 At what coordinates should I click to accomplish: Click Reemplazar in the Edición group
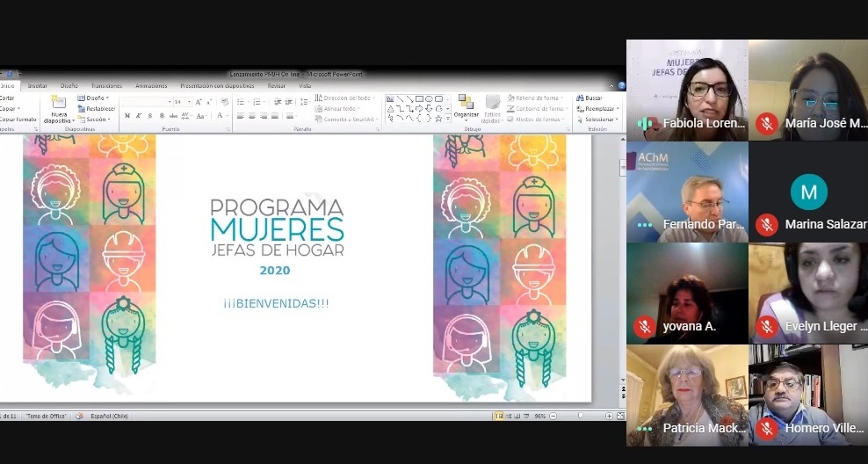click(598, 108)
